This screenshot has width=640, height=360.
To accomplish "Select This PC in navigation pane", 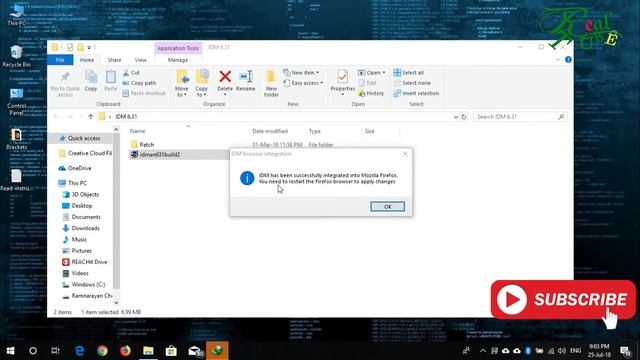I will pyautogui.click(x=73, y=183).
